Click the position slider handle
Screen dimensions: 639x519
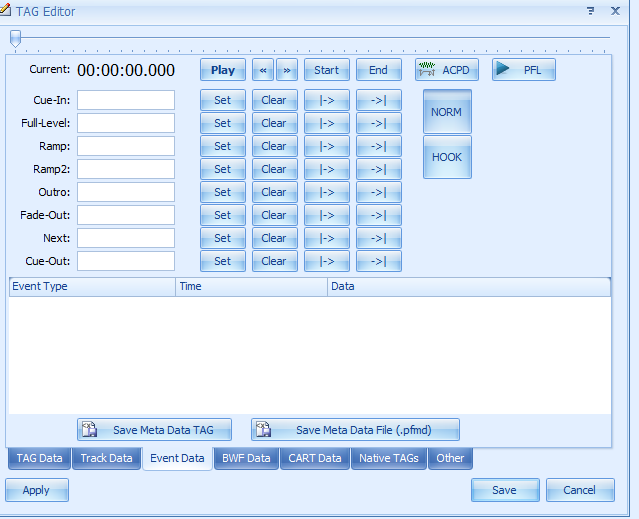point(15,38)
